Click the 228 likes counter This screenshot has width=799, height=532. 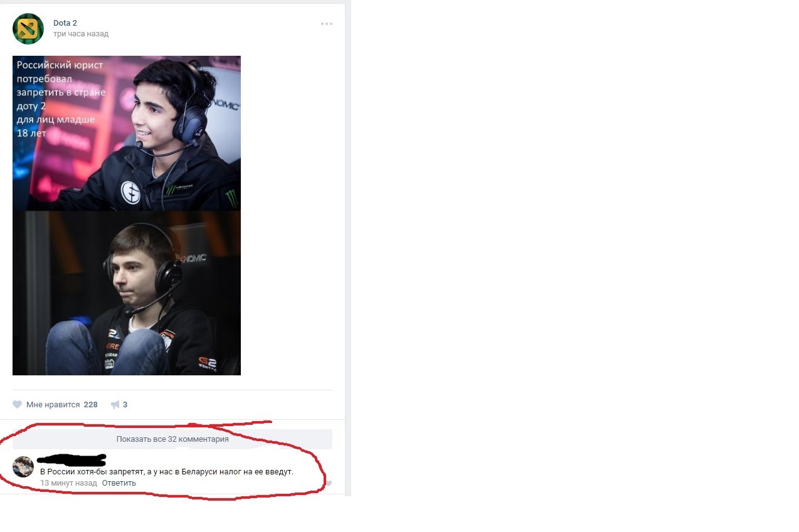[x=90, y=405]
